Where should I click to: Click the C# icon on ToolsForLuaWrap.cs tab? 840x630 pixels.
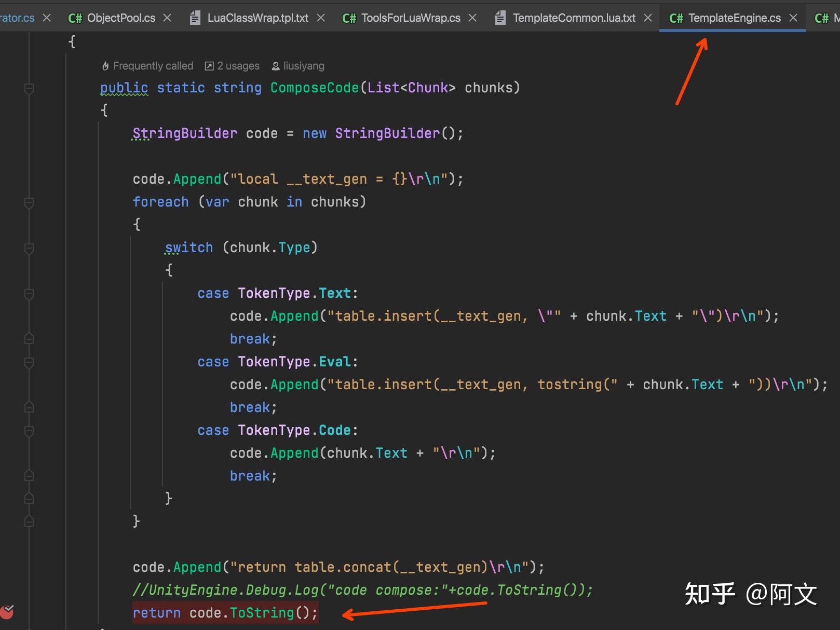[349, 18]
